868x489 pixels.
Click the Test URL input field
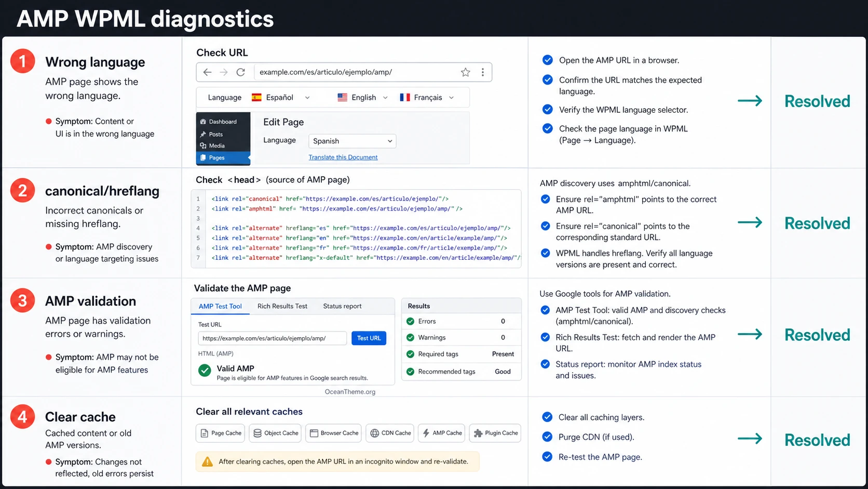click(x=272, y=338)
